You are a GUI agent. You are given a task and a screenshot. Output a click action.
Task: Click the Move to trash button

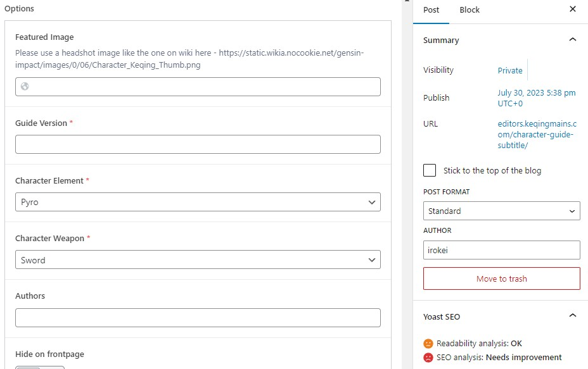[501, 278]
